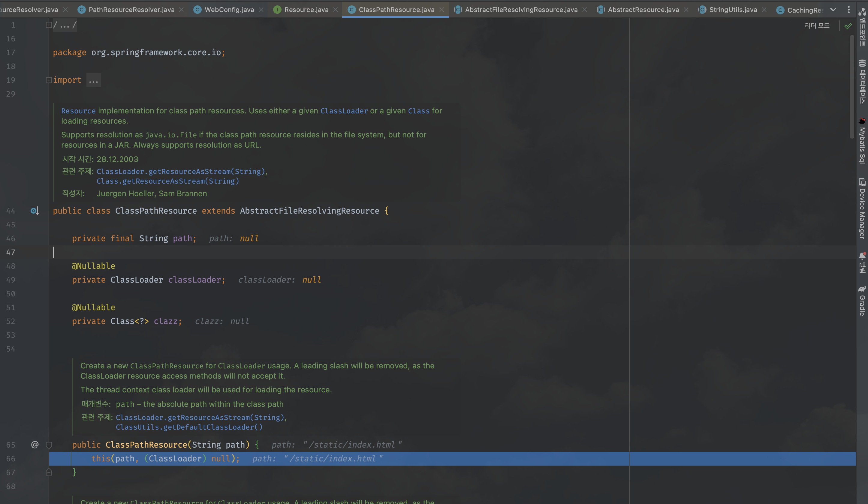Switch to AbstractFileResolvingResource.java tab
Screen dimensions: 868x504
click(x=521, y=10)
